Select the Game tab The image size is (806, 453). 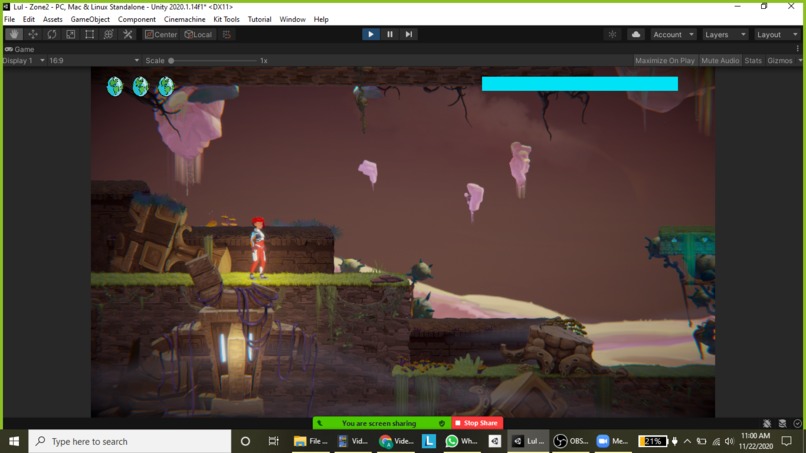(20, 49)
